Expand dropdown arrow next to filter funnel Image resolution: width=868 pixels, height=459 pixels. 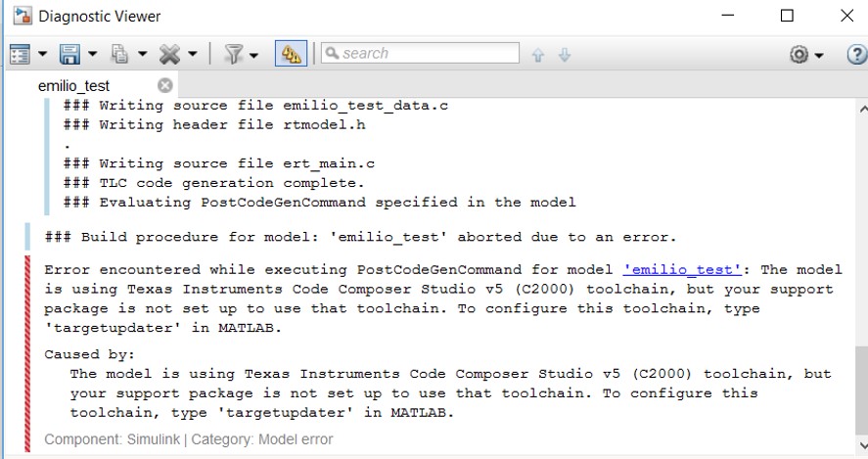[253, 55]
